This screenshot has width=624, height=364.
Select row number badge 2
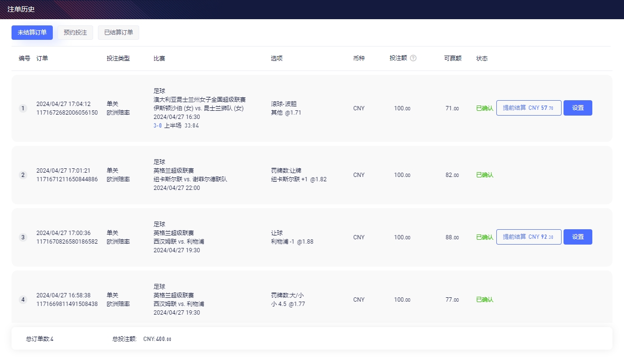coord(23,175)
